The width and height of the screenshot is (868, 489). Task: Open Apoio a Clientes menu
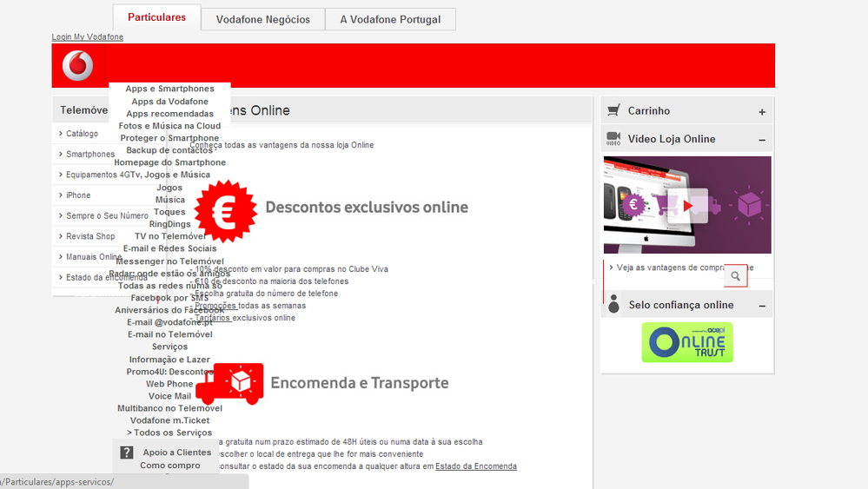(x=177, y=453)
